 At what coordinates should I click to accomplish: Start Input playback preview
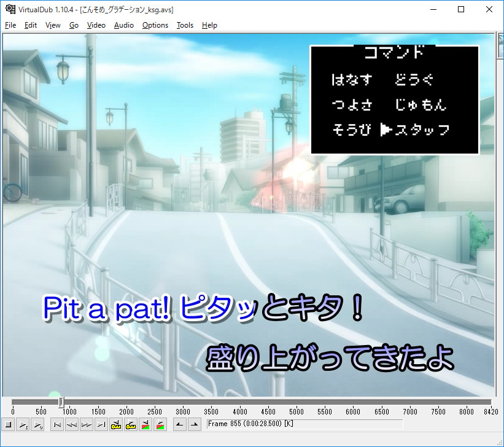click(x=23, y=424)
